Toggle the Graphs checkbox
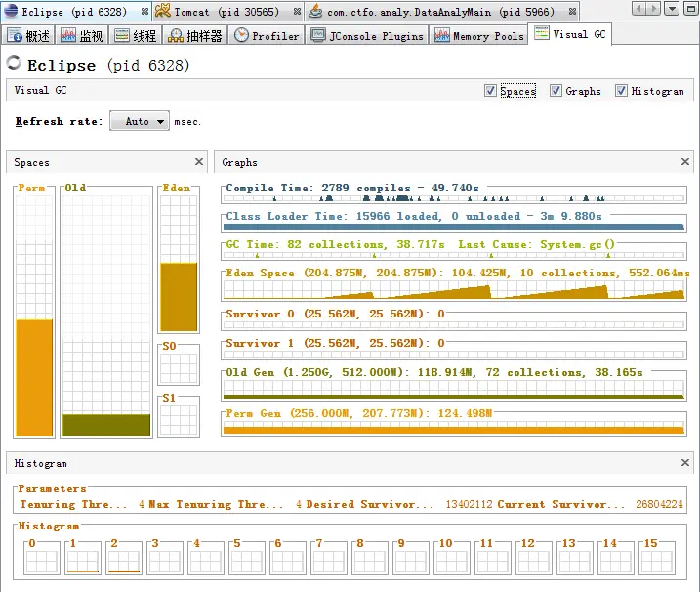Screen dimensions: 700x592 click(x=556, y=91)
